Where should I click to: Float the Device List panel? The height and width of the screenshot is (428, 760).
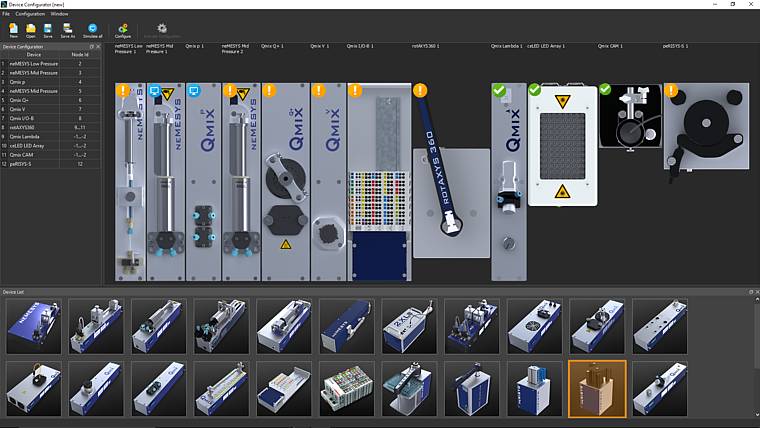click(751, 292)
